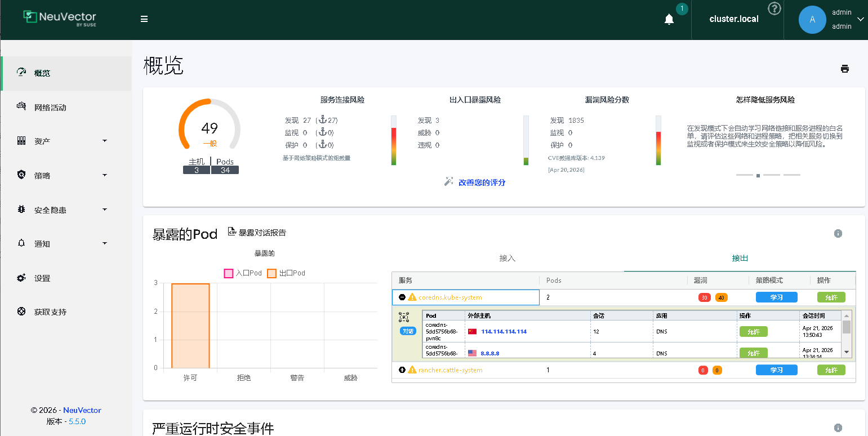Screen dimensions: 868x436
Task: Select the second carousel indicator dot
Action: (758, 175)
